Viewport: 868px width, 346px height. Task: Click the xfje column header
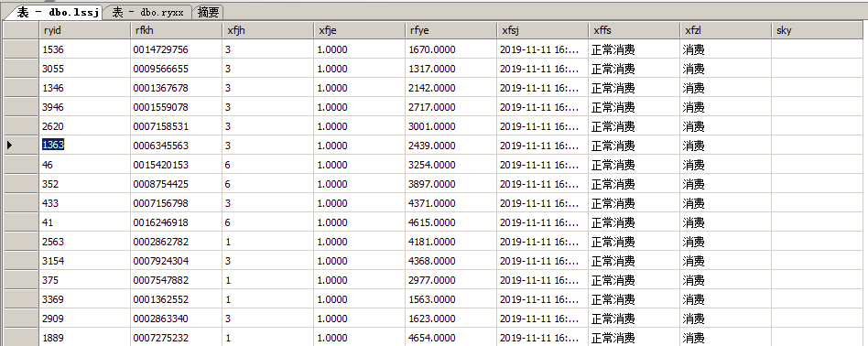point(359,30)
